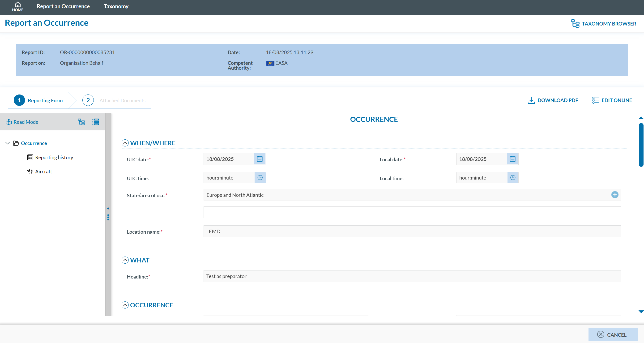Switch to list view in the sidebar
The height and width of the screenshot is (343, 644).
coord(95,122)
